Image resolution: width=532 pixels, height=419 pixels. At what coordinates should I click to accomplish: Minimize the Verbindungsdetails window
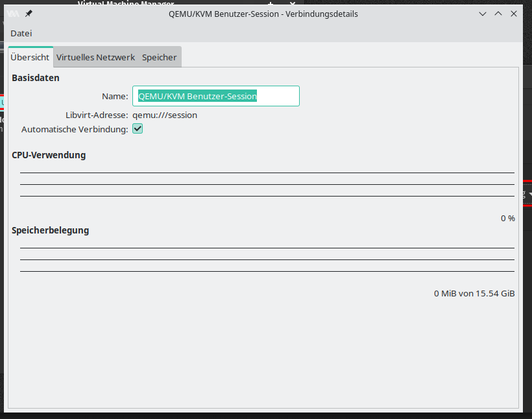(483, 14)
